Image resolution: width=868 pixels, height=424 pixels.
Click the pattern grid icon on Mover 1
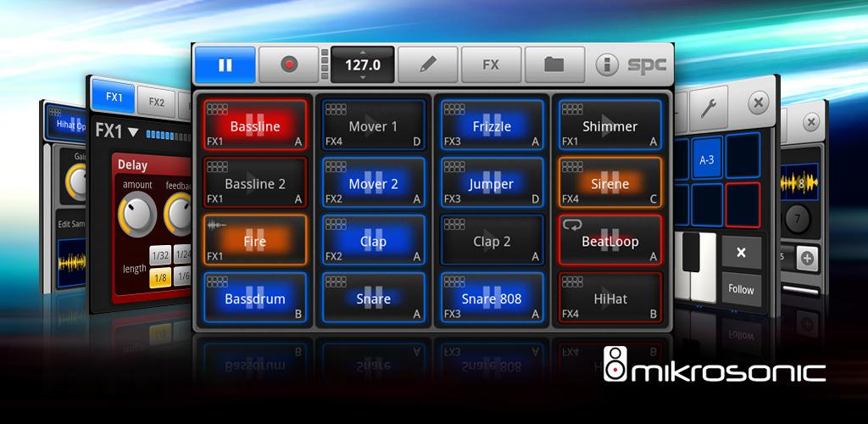tap(336, 109)
